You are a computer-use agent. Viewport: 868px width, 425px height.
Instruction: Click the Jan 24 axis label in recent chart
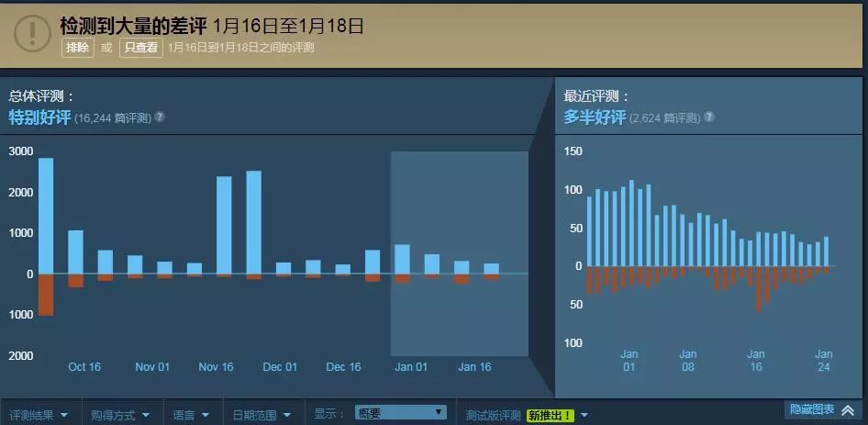tap(824, 360)
